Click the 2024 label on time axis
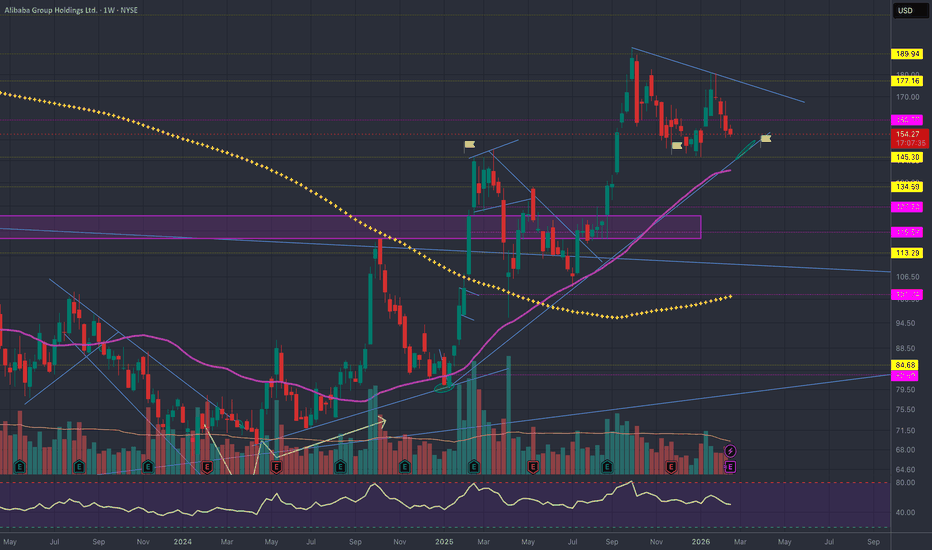The image size is (932, 550). click(x=183, y=541)
